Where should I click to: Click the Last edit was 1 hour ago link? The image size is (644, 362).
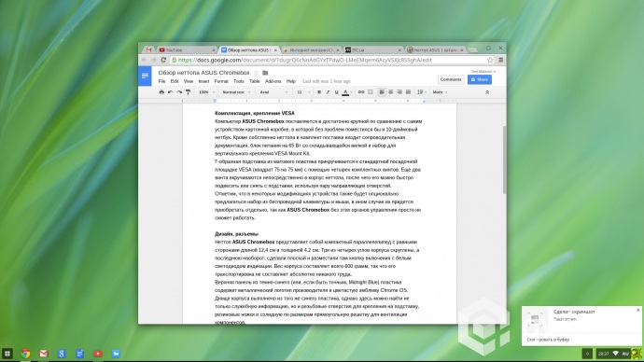pos(327,81)
